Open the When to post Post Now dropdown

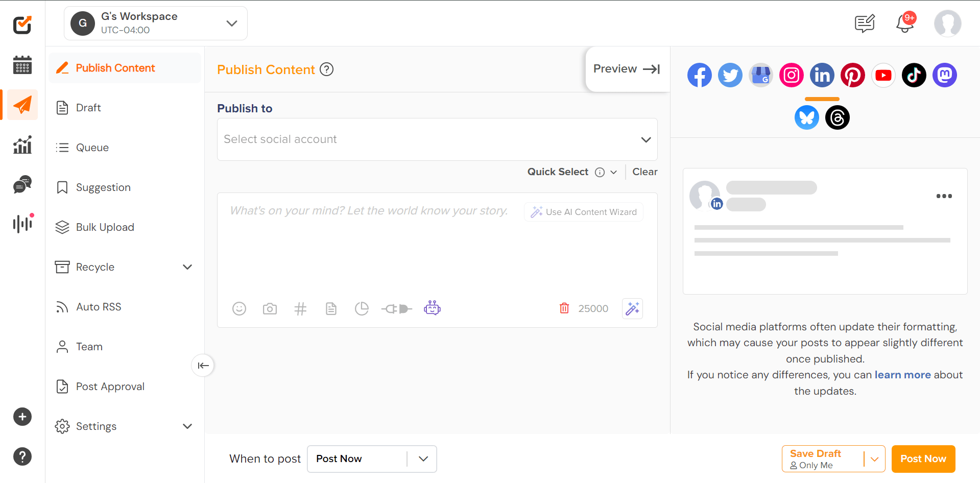tap(372, 458)
